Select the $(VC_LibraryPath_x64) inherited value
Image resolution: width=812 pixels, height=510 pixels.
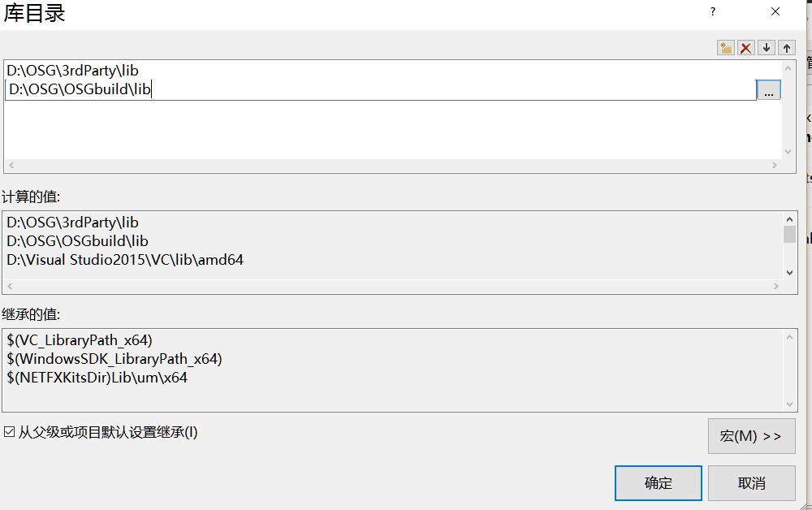click(x=80, y=339)
